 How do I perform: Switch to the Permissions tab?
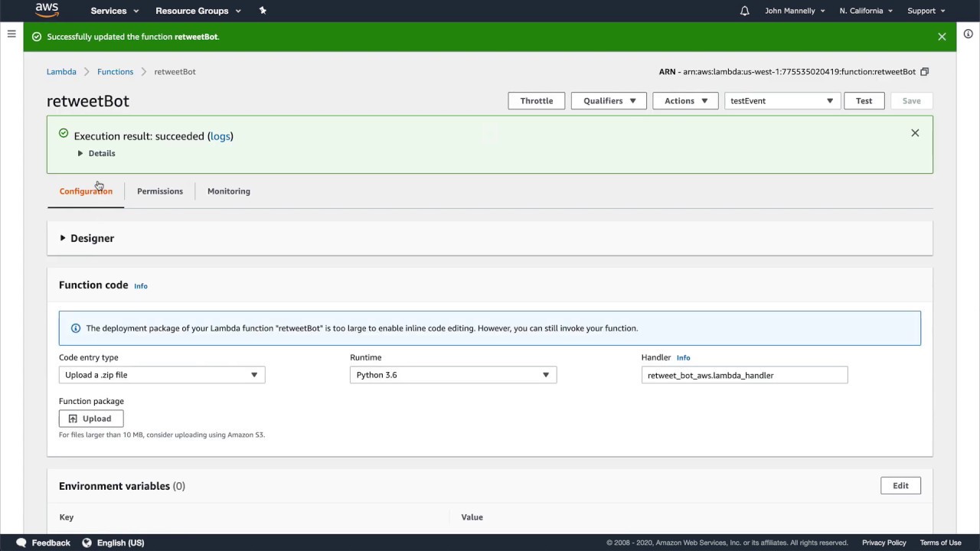160,191
